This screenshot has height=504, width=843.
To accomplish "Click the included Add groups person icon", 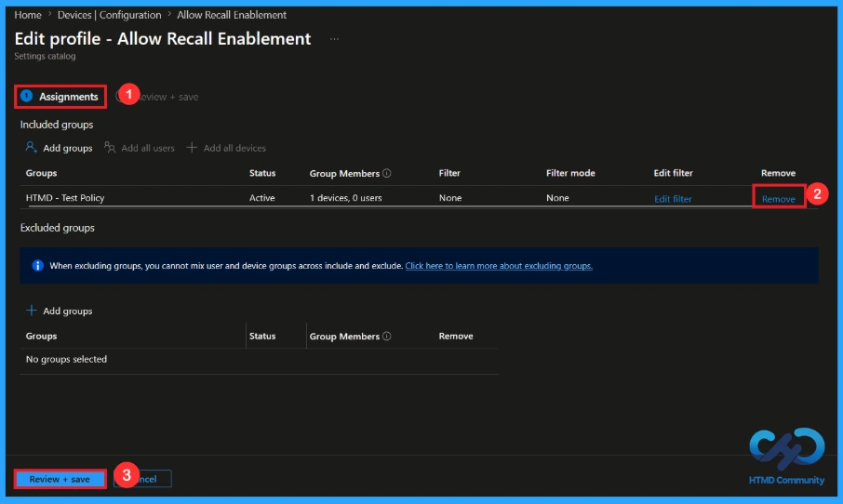I will [32, 147].
